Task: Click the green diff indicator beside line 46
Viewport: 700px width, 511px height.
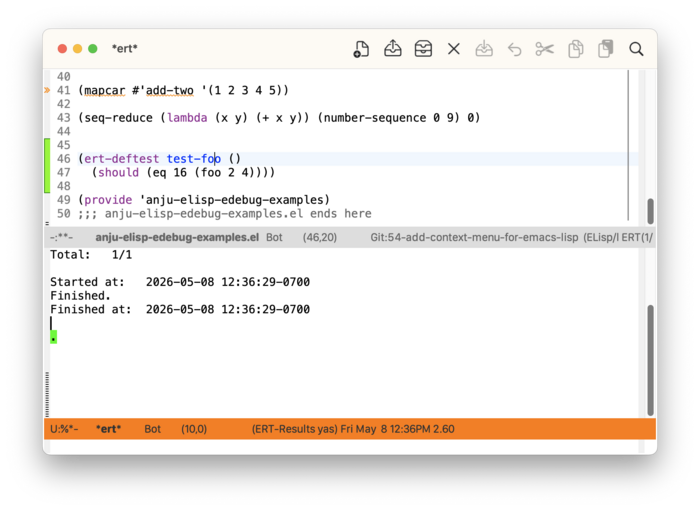Action: pos(47,165)
